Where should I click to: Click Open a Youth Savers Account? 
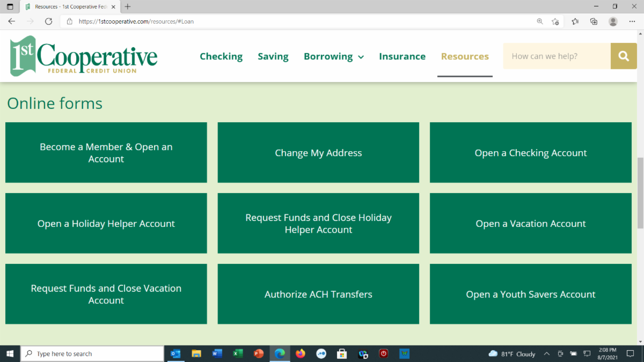530,294
